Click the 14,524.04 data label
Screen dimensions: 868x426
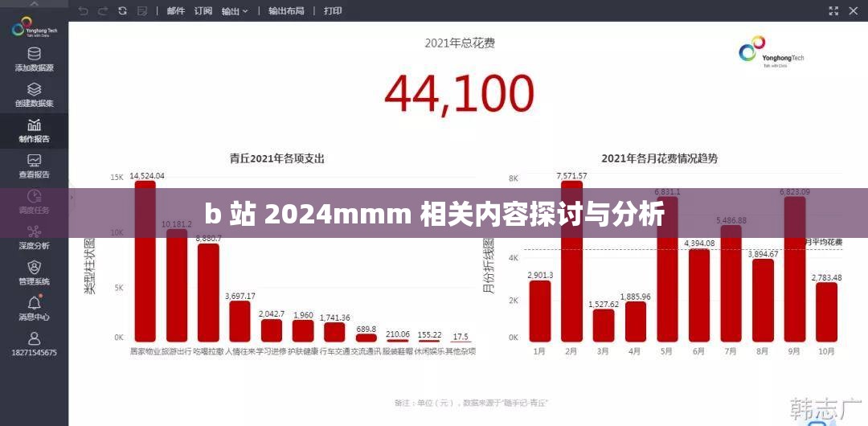click(147, 176)
